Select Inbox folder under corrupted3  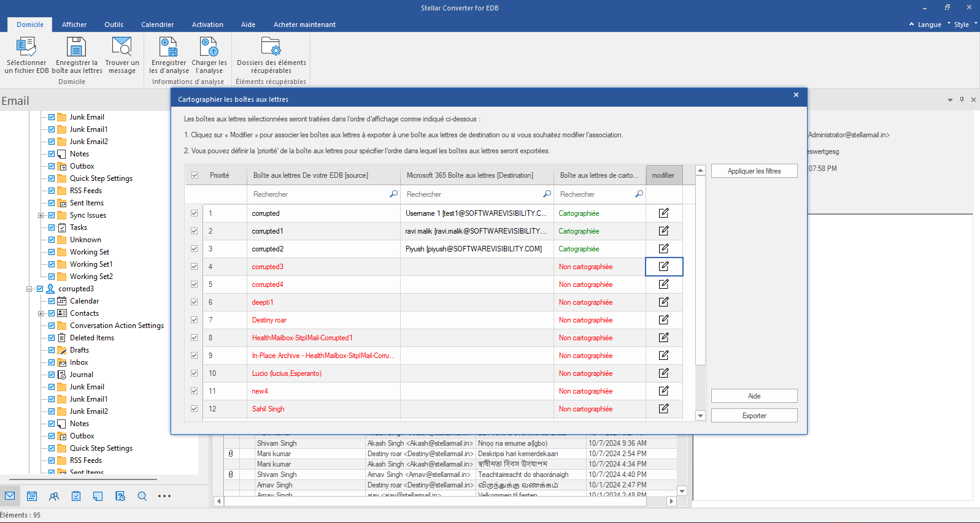point(79,362)
